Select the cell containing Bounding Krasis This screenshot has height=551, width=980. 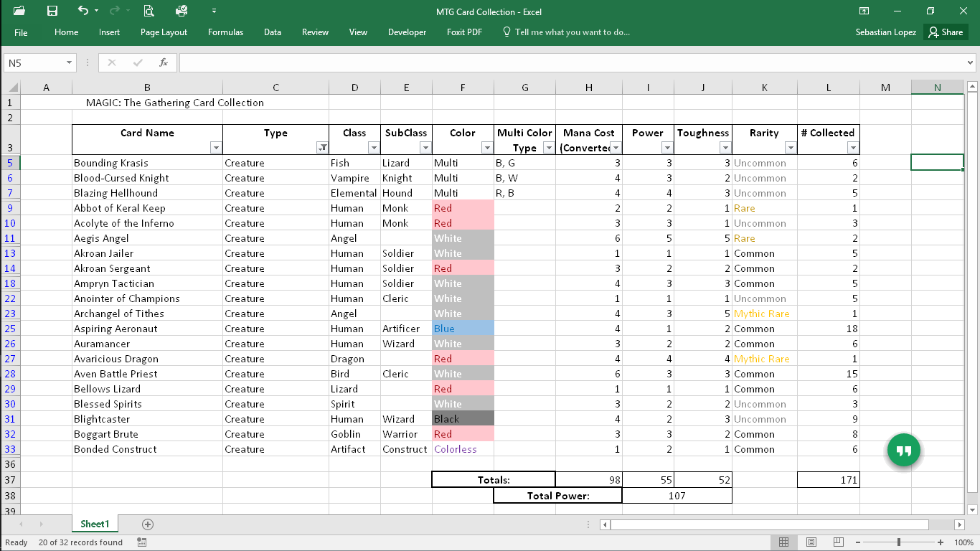pos(147,163)
